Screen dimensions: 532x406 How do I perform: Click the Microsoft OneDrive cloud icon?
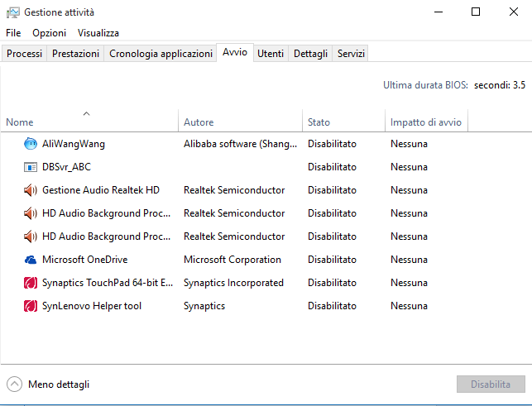coord(31,260)
